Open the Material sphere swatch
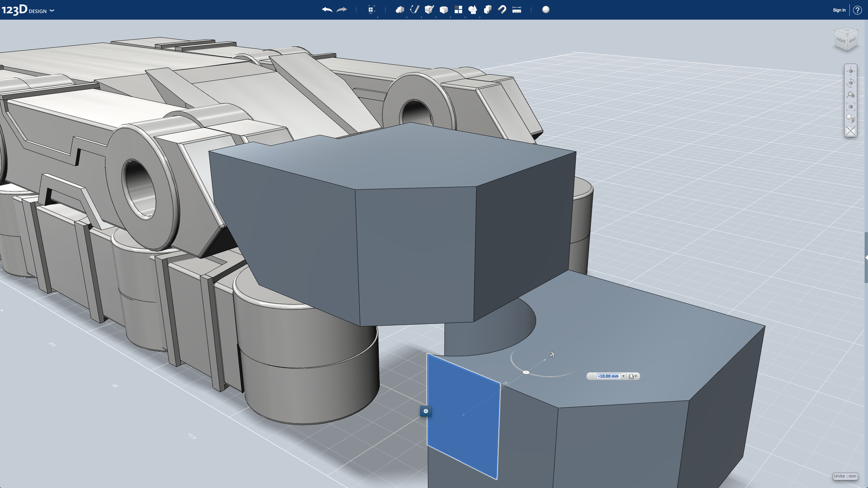This screenshot has height=488, width=868. 546,10
